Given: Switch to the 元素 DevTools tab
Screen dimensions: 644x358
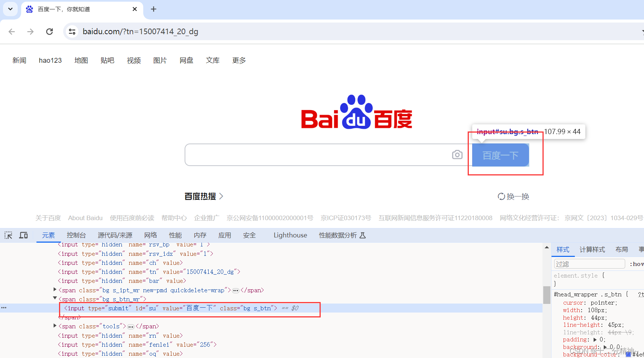Looking at the screenshot, I should pos(48,235).
